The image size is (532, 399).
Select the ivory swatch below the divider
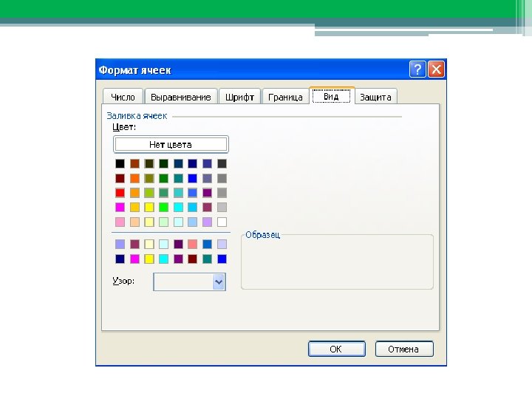[149, 244]
